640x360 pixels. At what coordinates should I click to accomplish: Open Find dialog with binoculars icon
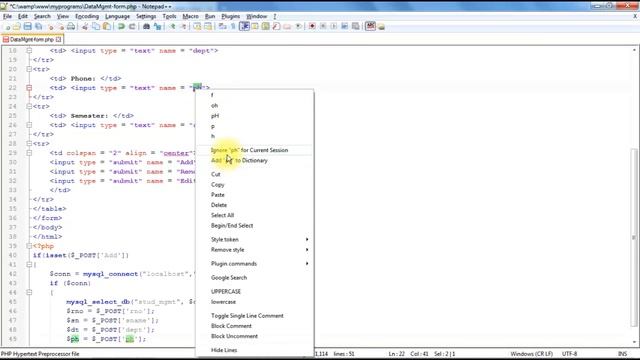coord(146,27)
